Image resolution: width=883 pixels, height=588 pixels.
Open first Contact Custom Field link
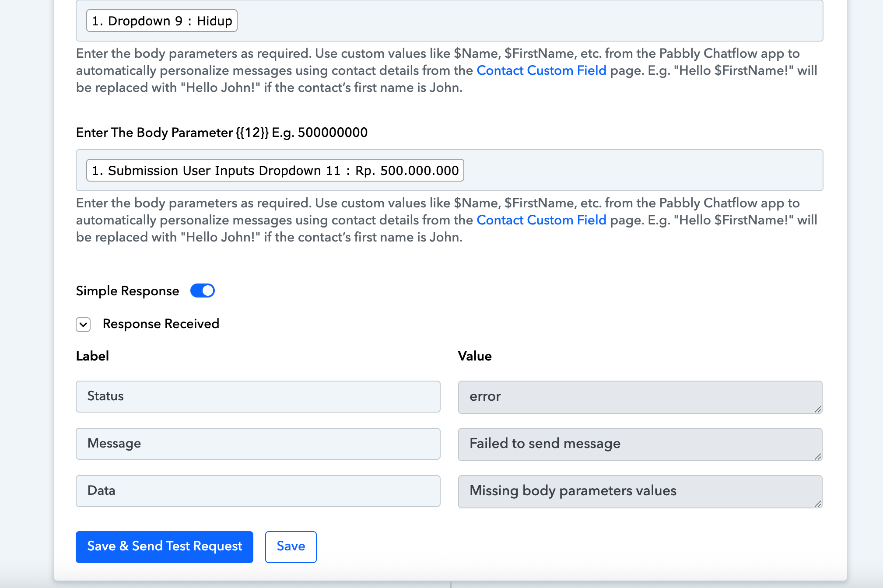point(541,70)
